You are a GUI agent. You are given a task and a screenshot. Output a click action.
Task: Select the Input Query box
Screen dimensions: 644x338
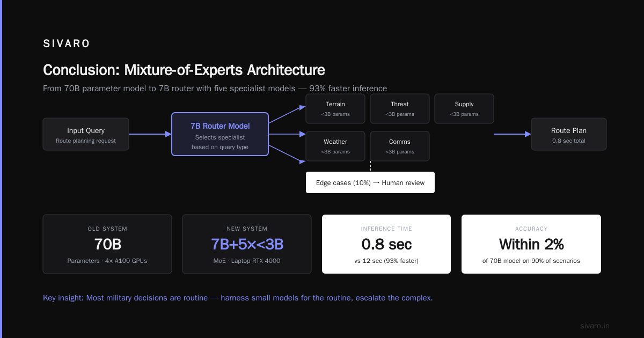click(86, 134)
